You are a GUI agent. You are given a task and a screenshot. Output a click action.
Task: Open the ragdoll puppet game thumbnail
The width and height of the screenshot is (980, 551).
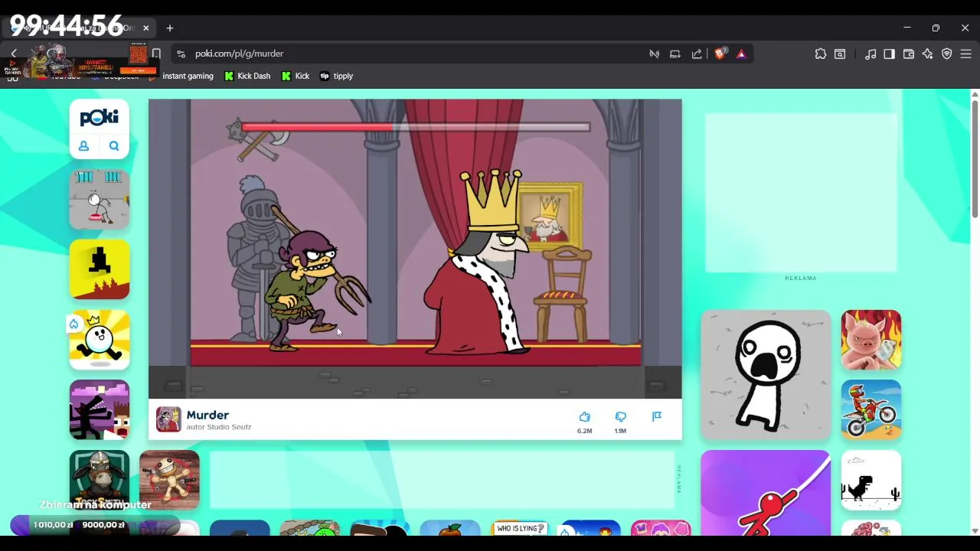tap(169, 480)
